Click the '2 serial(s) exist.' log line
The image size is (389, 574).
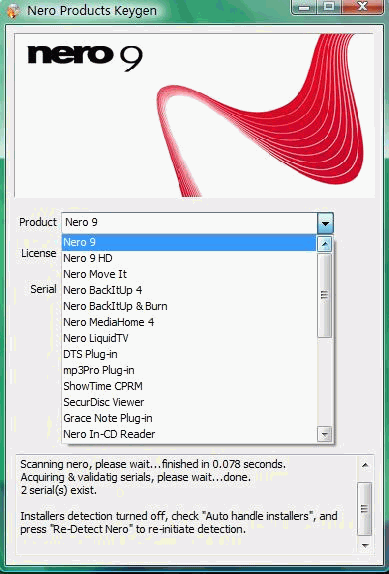[59, 490]
